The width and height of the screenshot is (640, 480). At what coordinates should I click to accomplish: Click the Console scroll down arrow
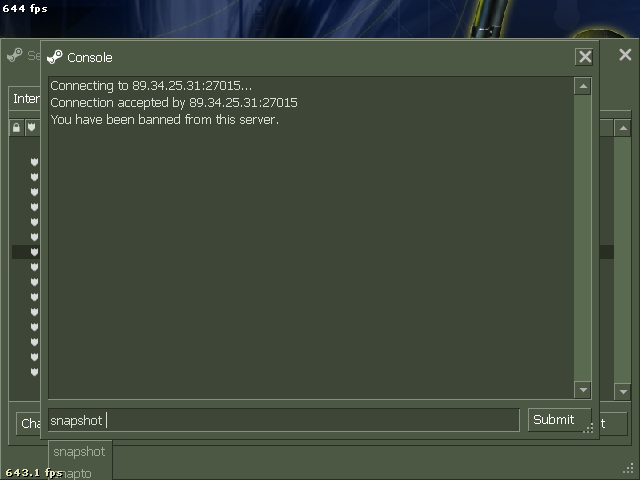[583, 390]
